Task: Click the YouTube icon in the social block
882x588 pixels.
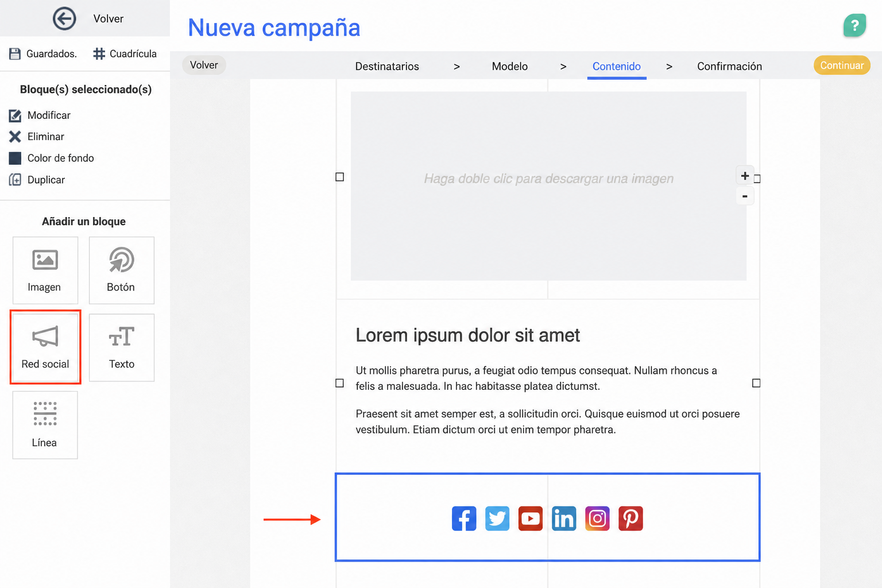Action: pyautogui.click(x=531, y=519)
